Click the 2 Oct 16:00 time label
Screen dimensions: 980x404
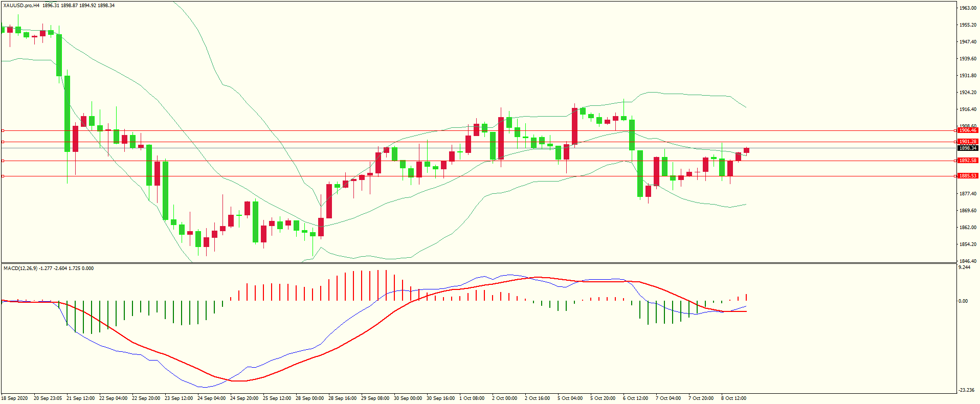pyautogui.click(x=538, y=398)
